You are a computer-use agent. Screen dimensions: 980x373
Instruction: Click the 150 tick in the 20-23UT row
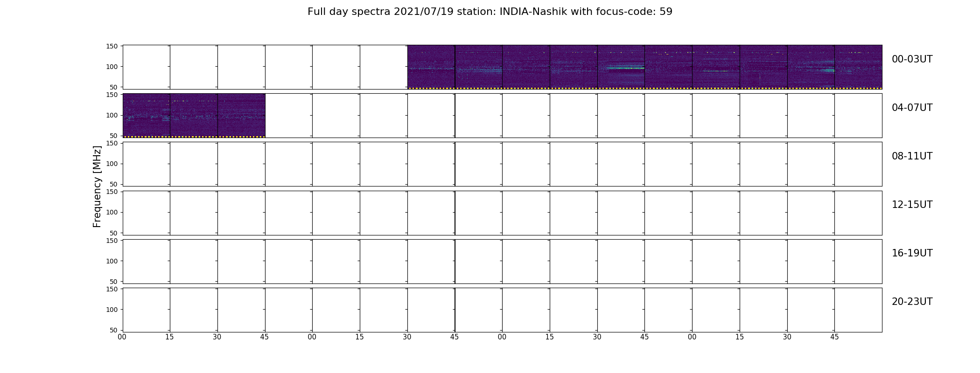(x=112, y=289)
